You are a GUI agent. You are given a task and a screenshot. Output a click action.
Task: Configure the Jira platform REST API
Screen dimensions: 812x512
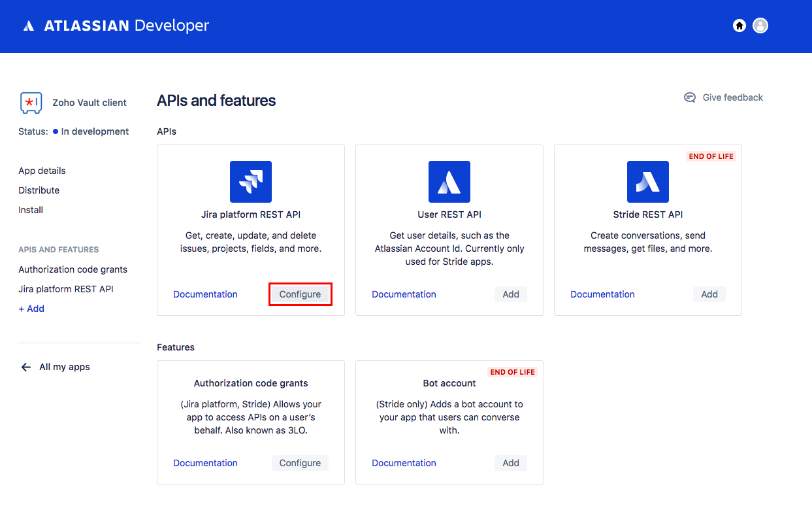(300, 294)
